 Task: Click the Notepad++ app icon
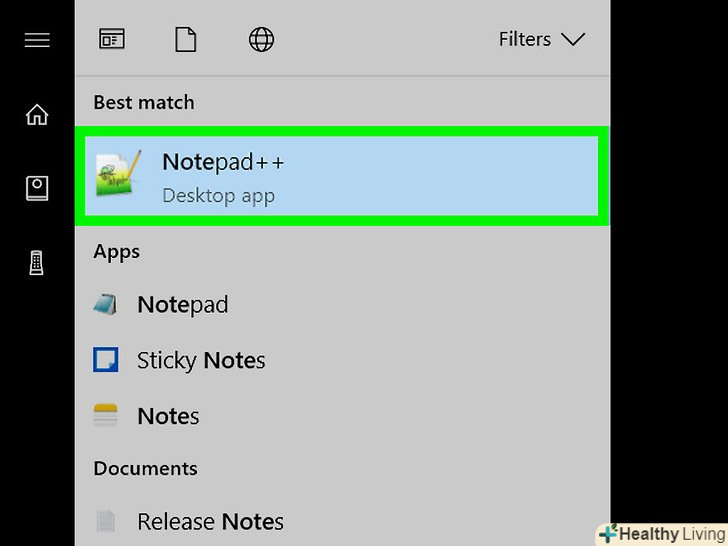(118, 174)
